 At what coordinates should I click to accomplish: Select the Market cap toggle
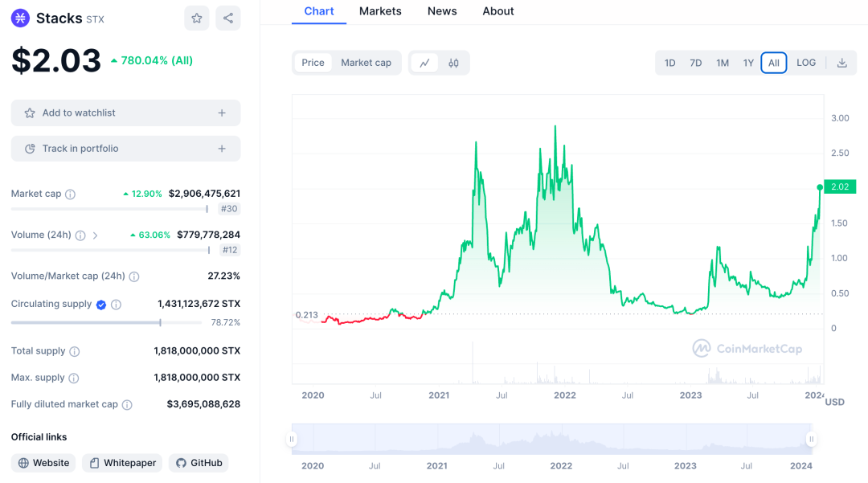[x=366, y=63]
